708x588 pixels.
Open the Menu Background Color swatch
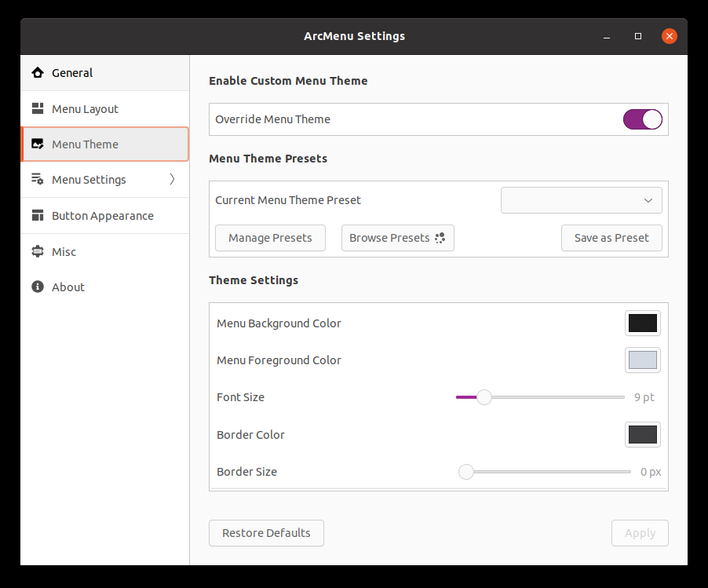click(643, 323)
